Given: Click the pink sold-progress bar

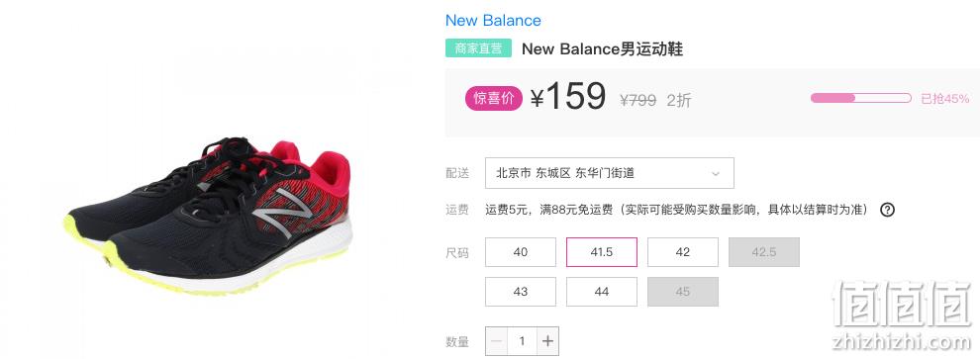Looking at the screenshot, I should [860, 98].
